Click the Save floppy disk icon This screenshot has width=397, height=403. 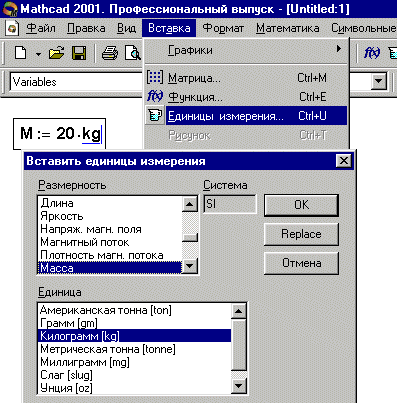pyautogui.click(x=79, y=53)
